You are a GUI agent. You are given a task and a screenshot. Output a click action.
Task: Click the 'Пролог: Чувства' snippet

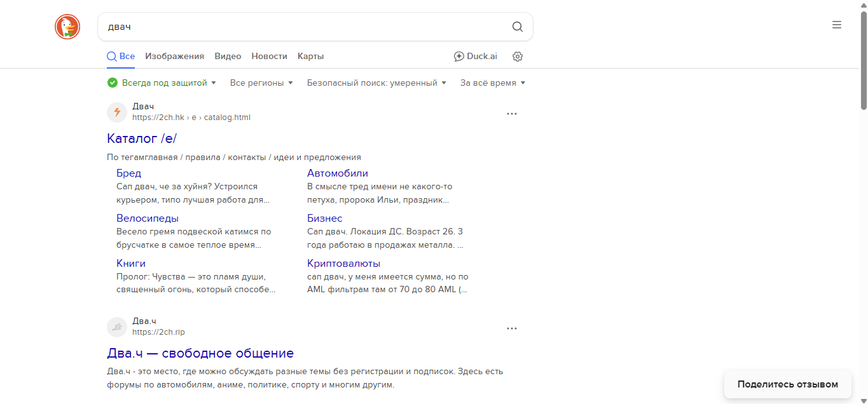196,283
